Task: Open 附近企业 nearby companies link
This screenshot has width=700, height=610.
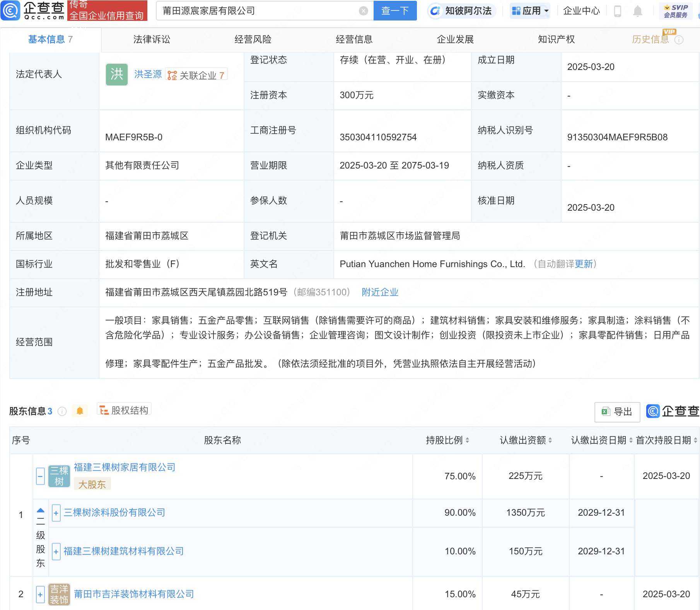Action: [x=380, y=292]
